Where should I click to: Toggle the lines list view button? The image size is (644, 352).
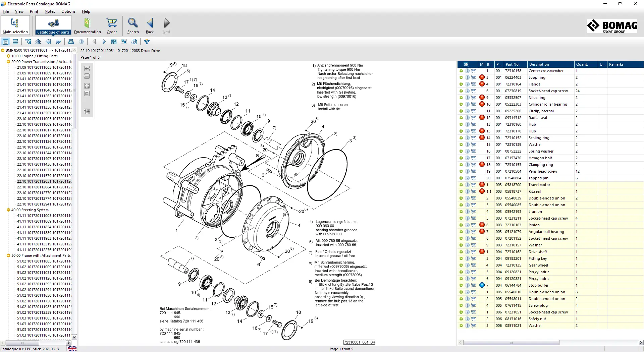click(15, 42)
